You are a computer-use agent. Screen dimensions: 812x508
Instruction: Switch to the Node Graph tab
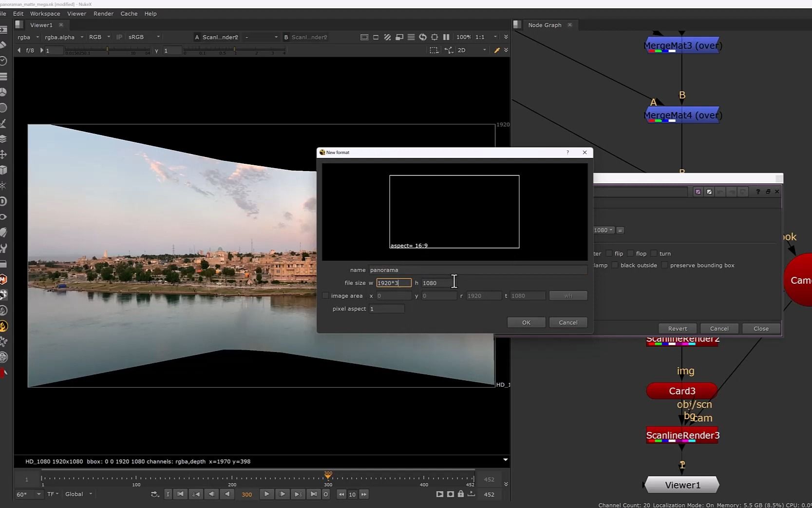[545, 25]
